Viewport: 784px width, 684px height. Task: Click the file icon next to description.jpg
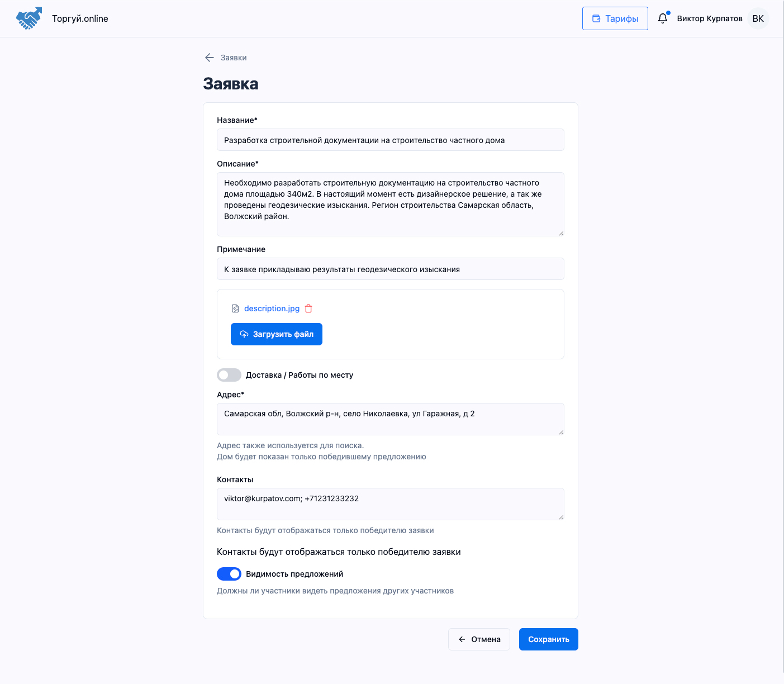coord(235,308)
